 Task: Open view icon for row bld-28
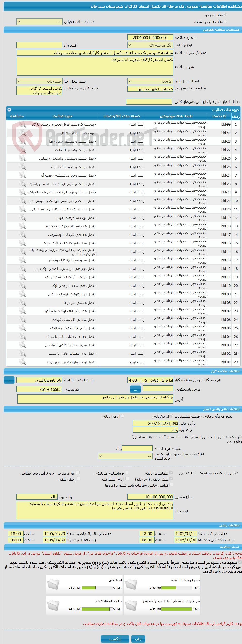click(23, 141)
